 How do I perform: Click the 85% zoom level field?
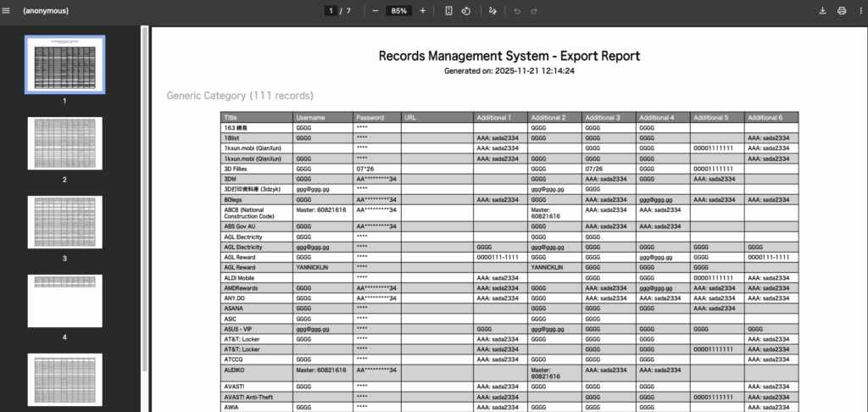398,11
